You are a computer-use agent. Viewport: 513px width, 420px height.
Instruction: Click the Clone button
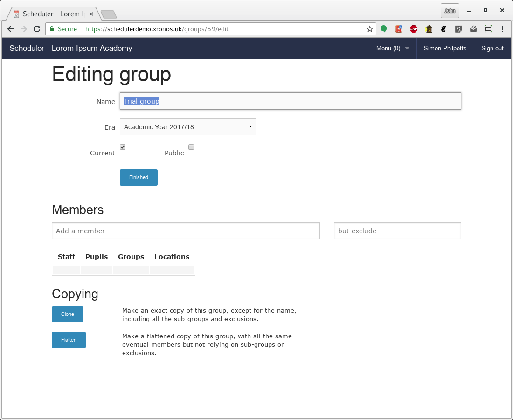tap(68, 314)
